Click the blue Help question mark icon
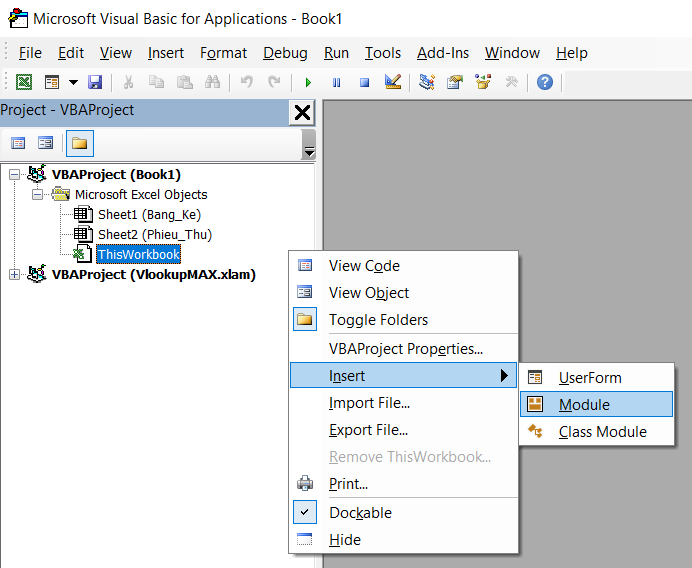Screen dimensions: 692x568 (545, 82)
